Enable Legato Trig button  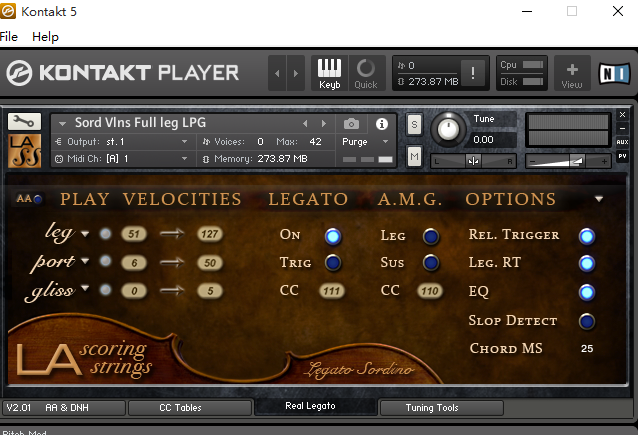tap(333, 263)
